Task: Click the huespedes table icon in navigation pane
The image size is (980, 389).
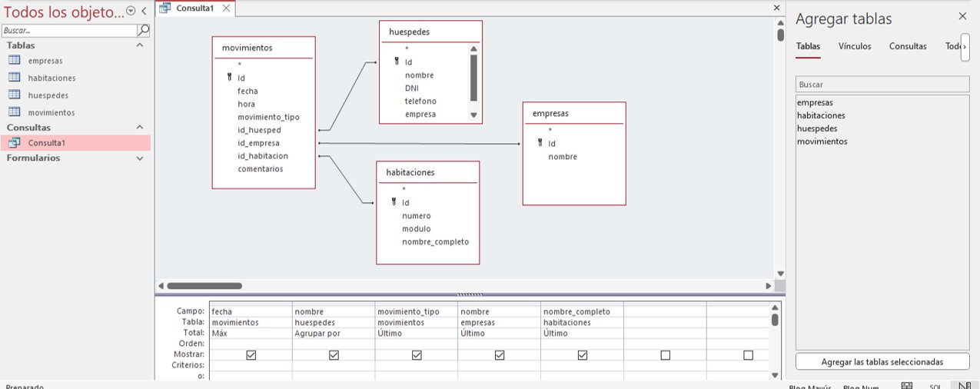Action: point(14,95)
